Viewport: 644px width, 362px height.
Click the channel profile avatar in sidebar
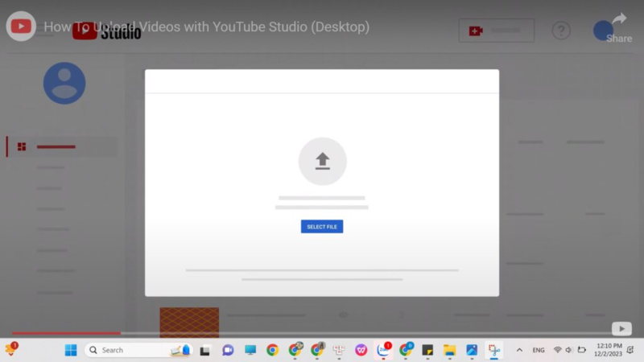(x=64, y=83)
